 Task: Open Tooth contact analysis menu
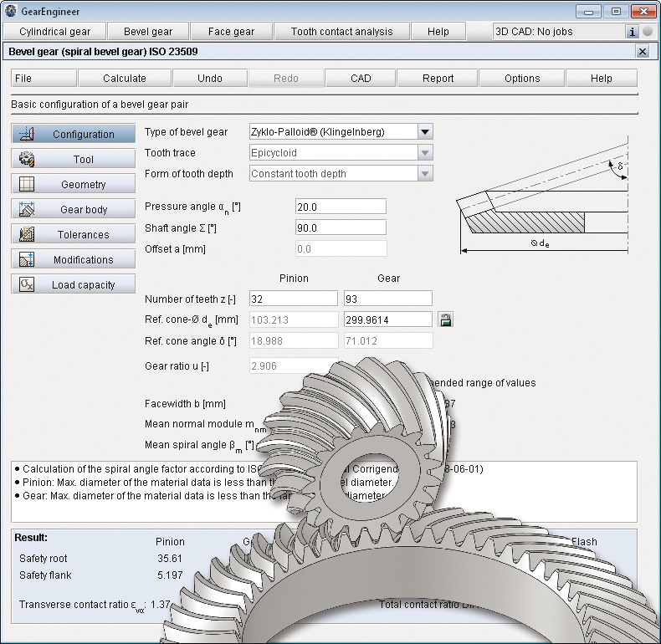click(x=341, y=32)
